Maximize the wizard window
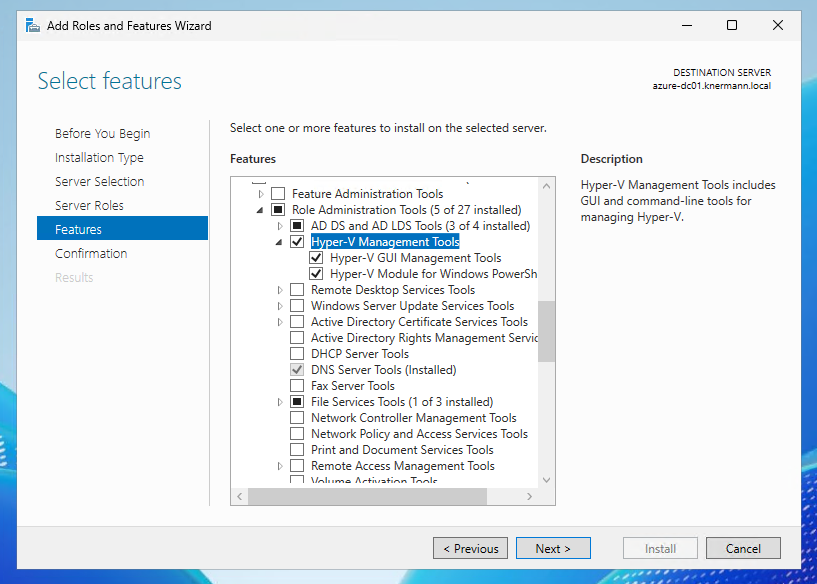Screen dimensions: 817x584 732,25
